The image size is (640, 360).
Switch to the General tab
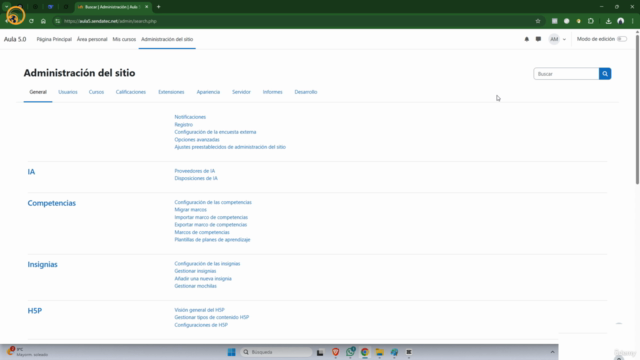pyautogui.click(x=38, y=92)
